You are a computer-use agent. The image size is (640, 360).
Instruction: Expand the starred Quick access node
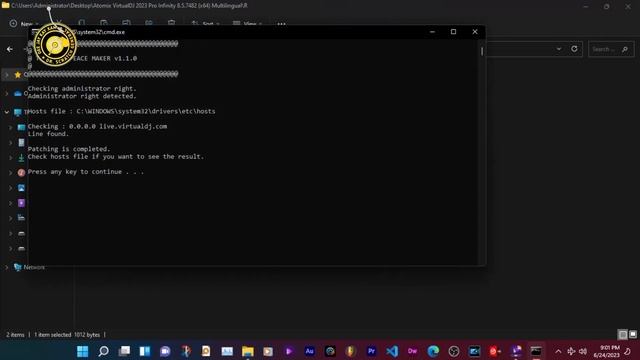click(x=7, y=75)
